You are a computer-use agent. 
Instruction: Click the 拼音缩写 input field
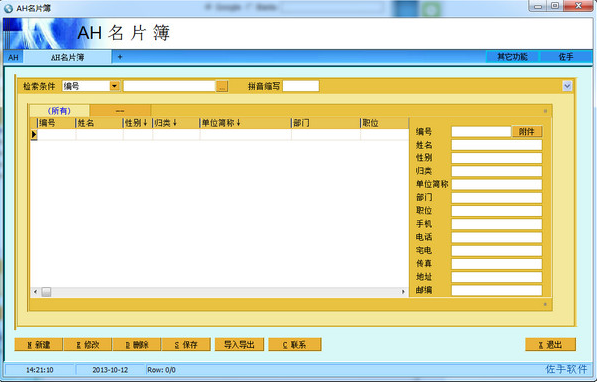(x=301, y=86)
